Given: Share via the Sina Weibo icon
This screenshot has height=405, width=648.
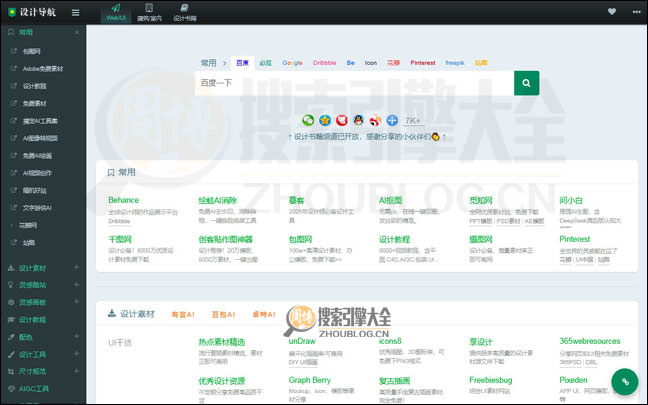Looking at the screenshot, I should pyautogui.click(x=375, y=120).
